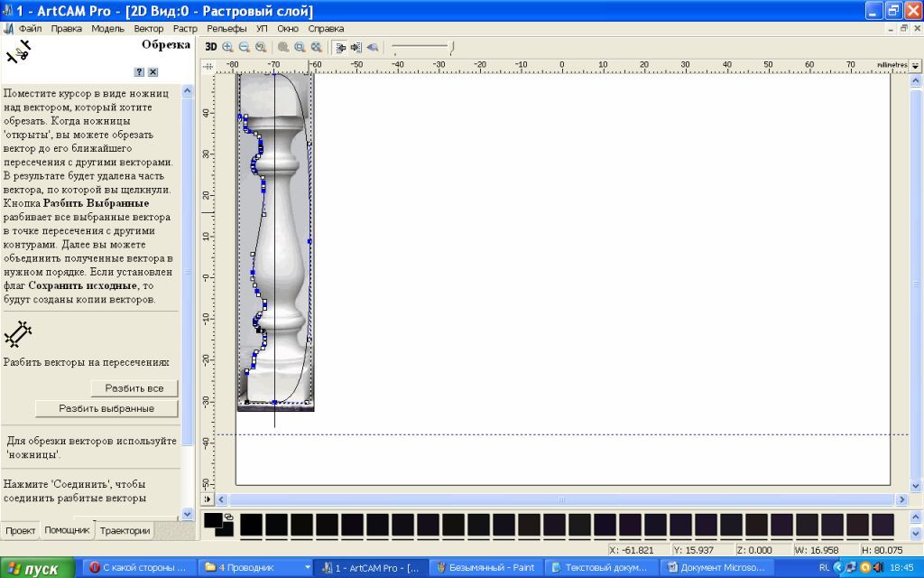
Task: Select the previous zoom view icon
Action: tap(261, 47)
